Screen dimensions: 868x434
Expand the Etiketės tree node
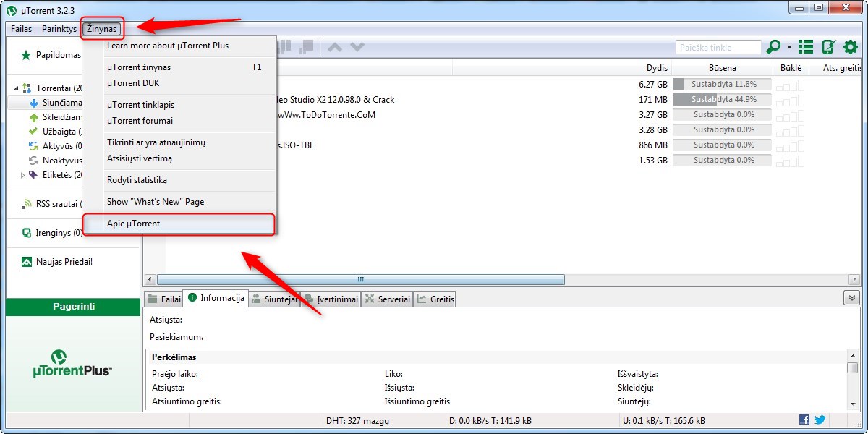22,175
